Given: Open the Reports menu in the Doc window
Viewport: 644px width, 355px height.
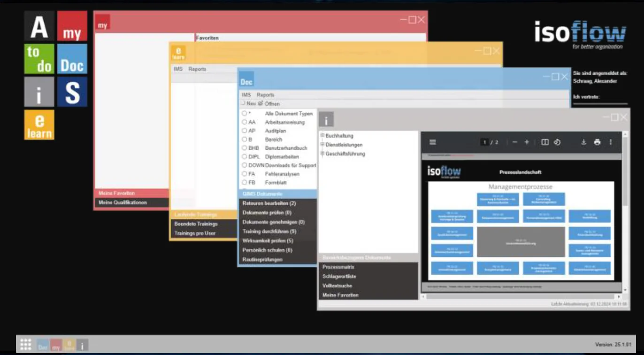Looking at the screenshot, I should tap(265, 95).
